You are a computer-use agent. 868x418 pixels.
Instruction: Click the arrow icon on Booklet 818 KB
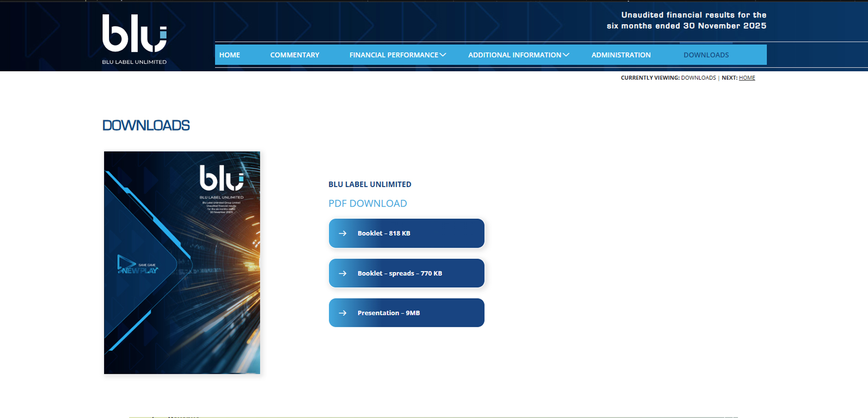[x=343, y=233]
